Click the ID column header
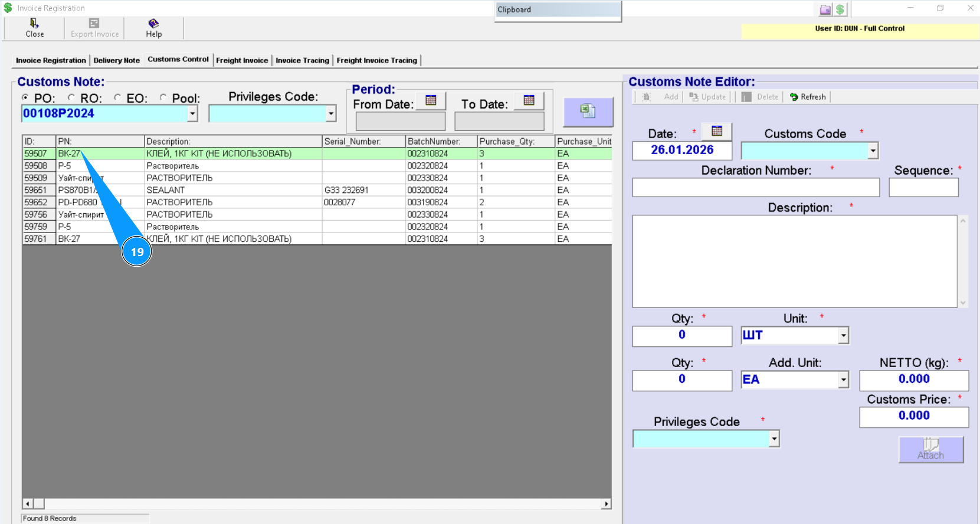Screen dimensions: 980x524 point(39,142)
